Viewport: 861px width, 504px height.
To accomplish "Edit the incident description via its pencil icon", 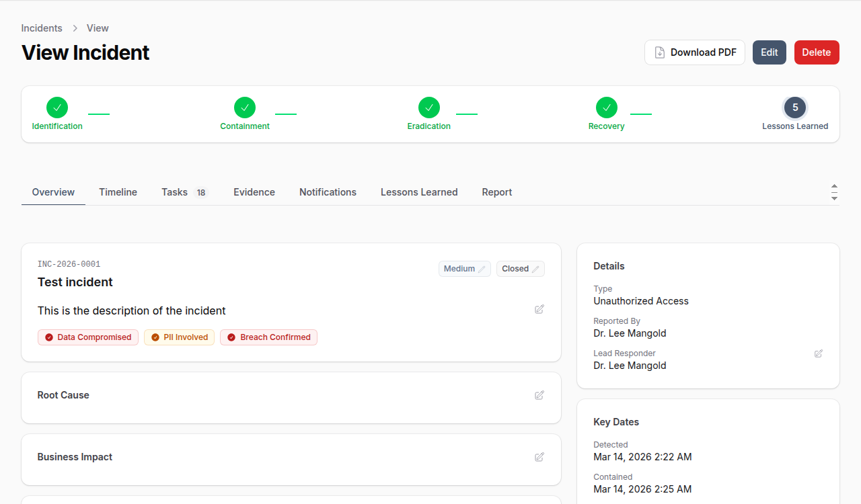I will [x=539, y=309].
